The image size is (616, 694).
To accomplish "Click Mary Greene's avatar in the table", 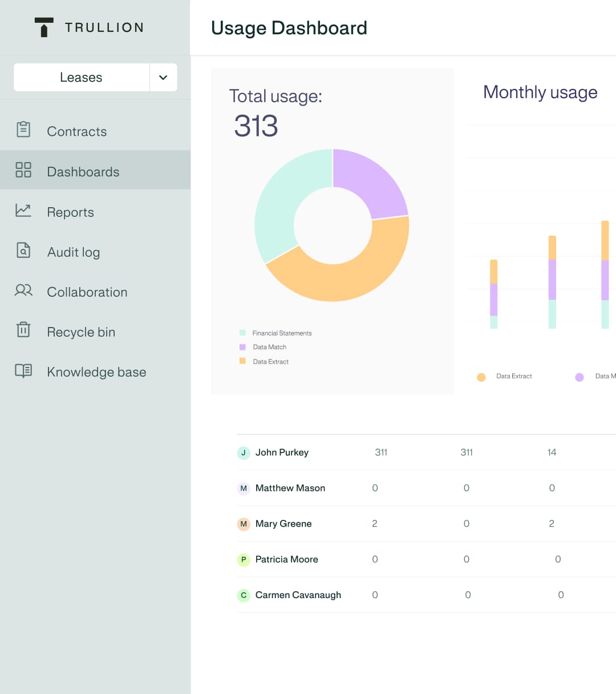I will coord(244,524).
